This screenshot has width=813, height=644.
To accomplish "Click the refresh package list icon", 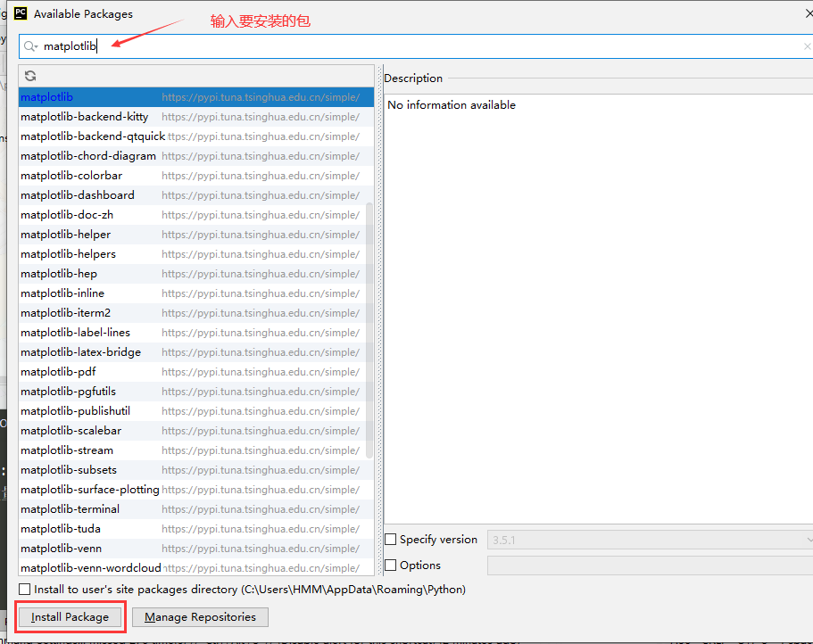I will [x=30, y=76].
